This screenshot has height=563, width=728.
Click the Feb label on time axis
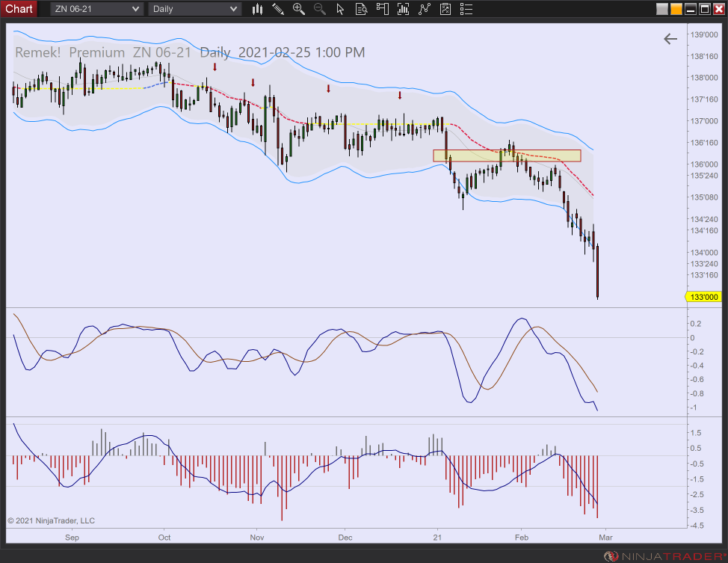(x=522, y=538)
